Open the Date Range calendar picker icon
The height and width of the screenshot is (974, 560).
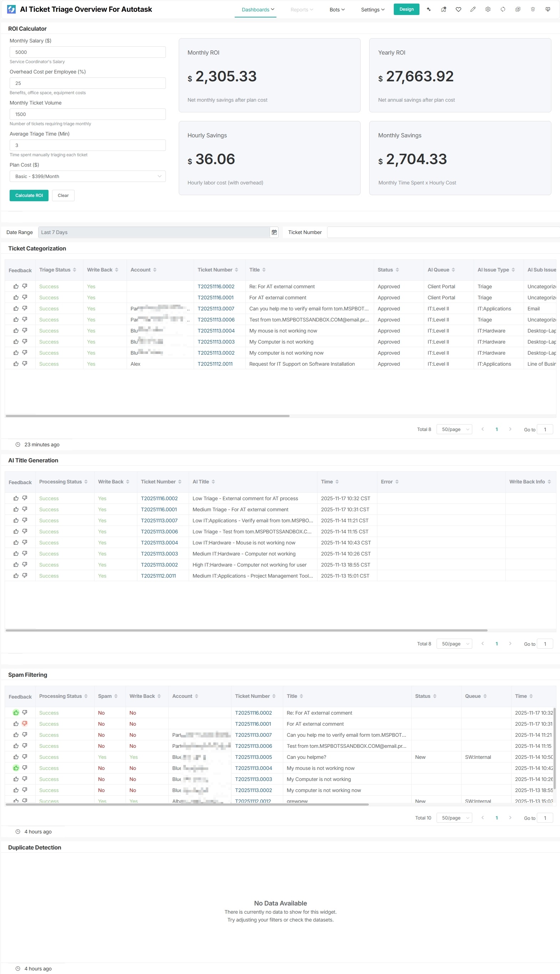[274, 232]
